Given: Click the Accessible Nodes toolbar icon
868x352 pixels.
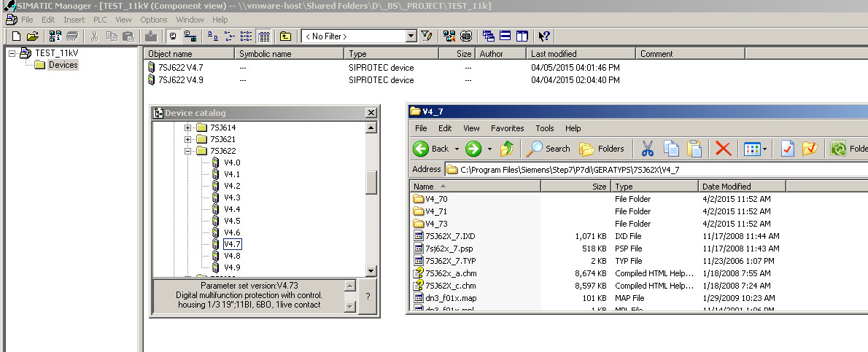Looking at the screenshot, I should click(55, 36).
